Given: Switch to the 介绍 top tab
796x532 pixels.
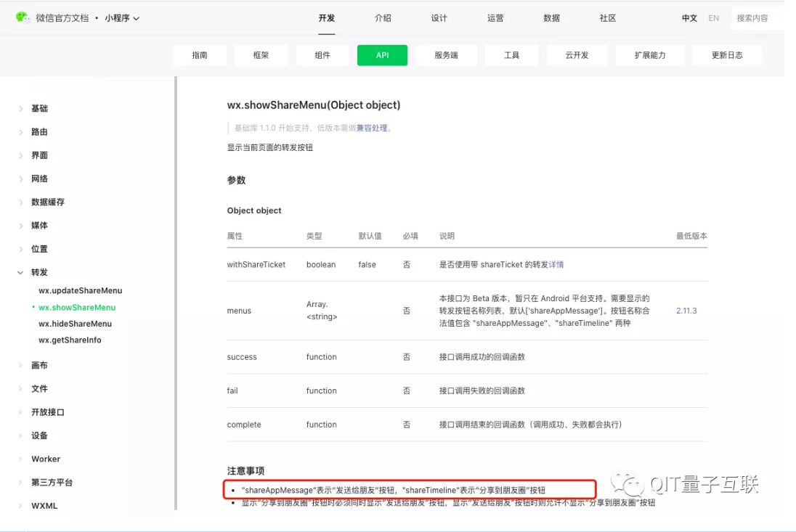Looking at the screenshot, I should click(x=383, y=18).
